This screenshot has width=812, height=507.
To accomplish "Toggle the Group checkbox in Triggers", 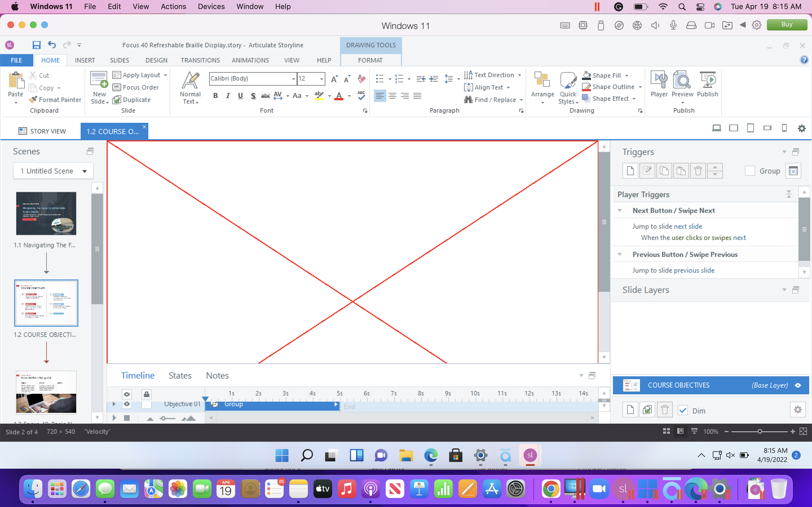I will 750,171.
